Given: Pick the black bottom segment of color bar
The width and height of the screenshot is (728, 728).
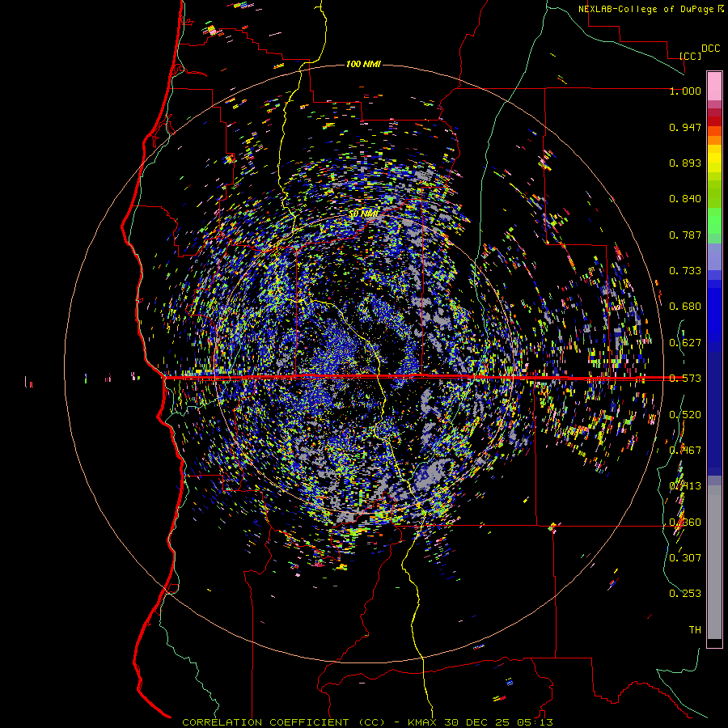Looking at the screenshot, I should click(x=714, y=643).
